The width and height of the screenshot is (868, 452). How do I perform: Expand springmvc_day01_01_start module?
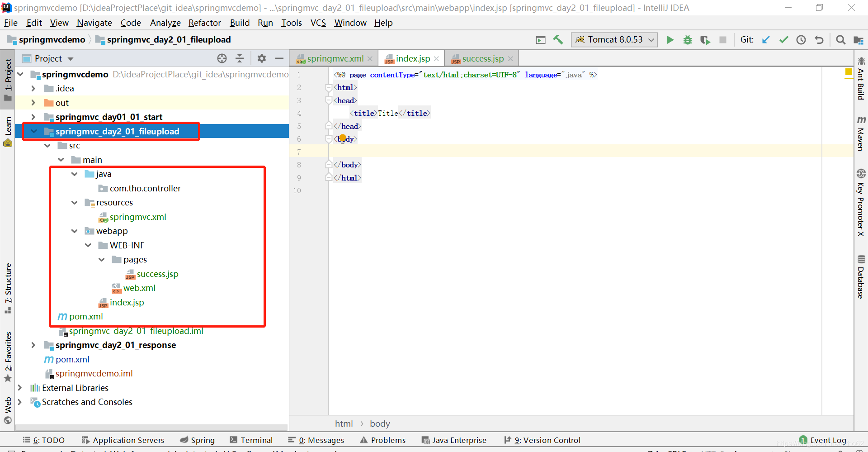33,117
